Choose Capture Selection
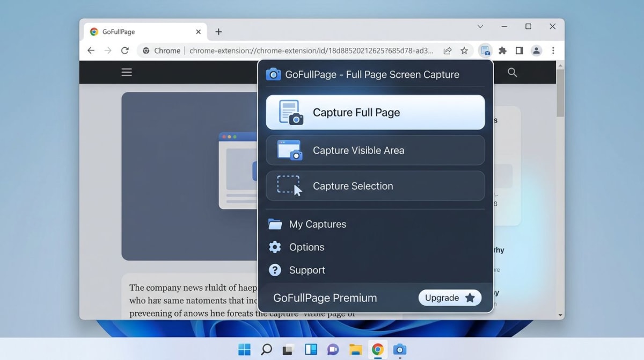Screen dimensions: 644x360 tap(375, 186)
